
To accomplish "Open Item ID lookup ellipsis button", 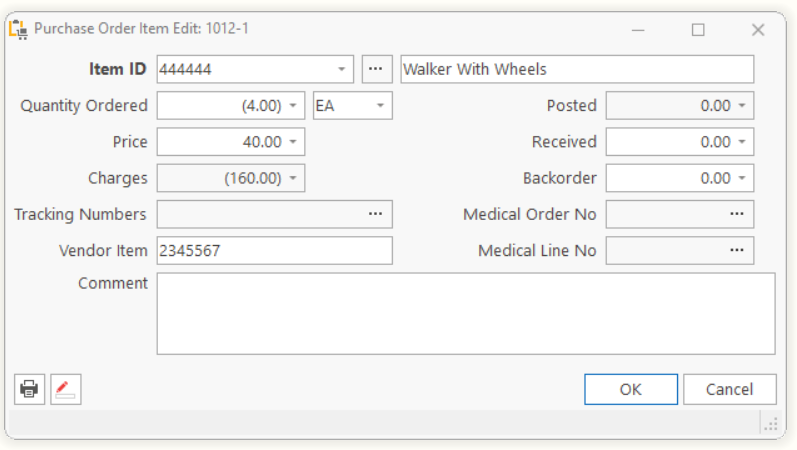I will (375, 69).
